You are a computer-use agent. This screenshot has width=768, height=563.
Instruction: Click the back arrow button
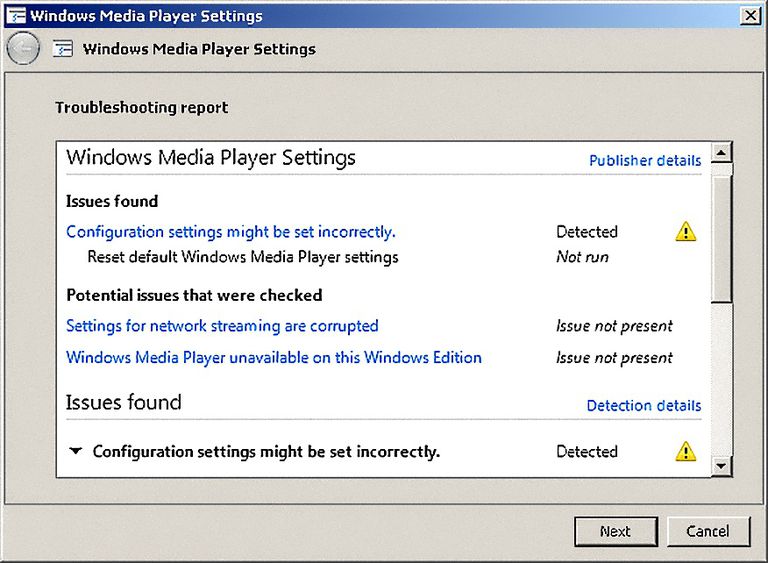pyautogui.click(x=23, y=48)
